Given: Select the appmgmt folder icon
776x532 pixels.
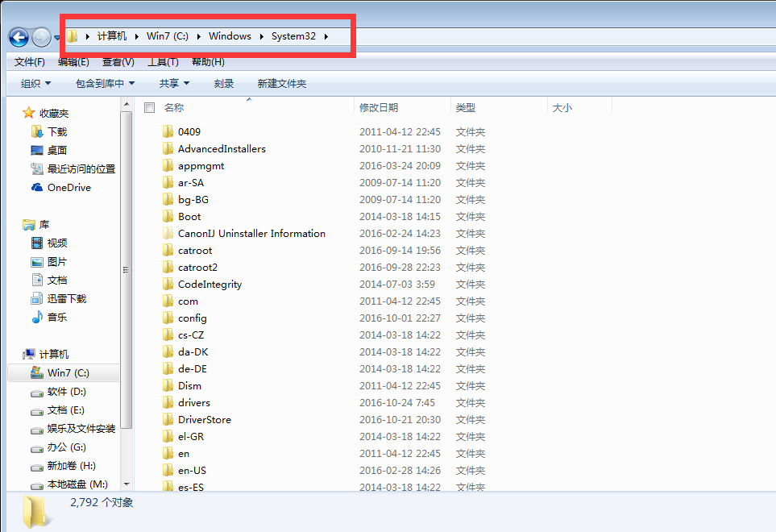Looking at the screenshot, I should pyautogui.click(x=168, y=165).
